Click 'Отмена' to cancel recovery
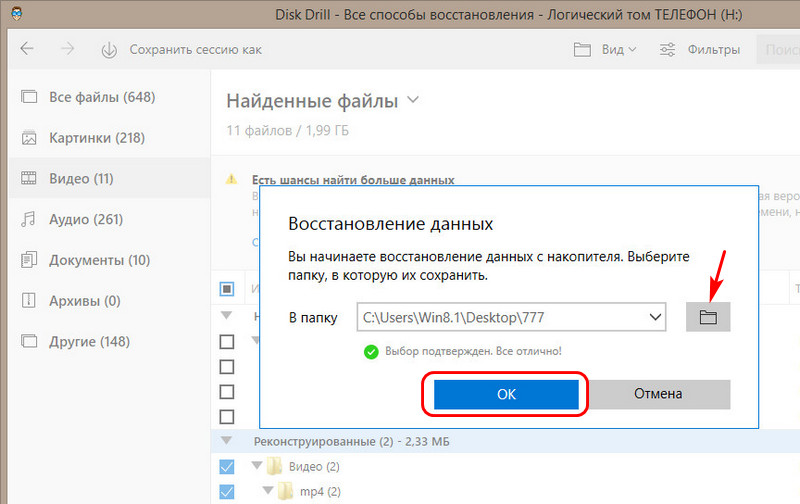800x504 pixels. pos(658,394)
